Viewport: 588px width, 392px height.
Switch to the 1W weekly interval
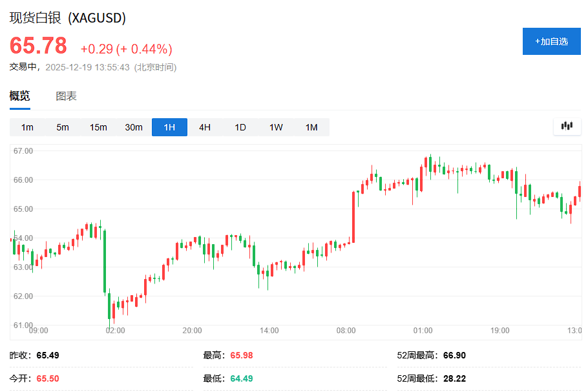tap(276, 127)
